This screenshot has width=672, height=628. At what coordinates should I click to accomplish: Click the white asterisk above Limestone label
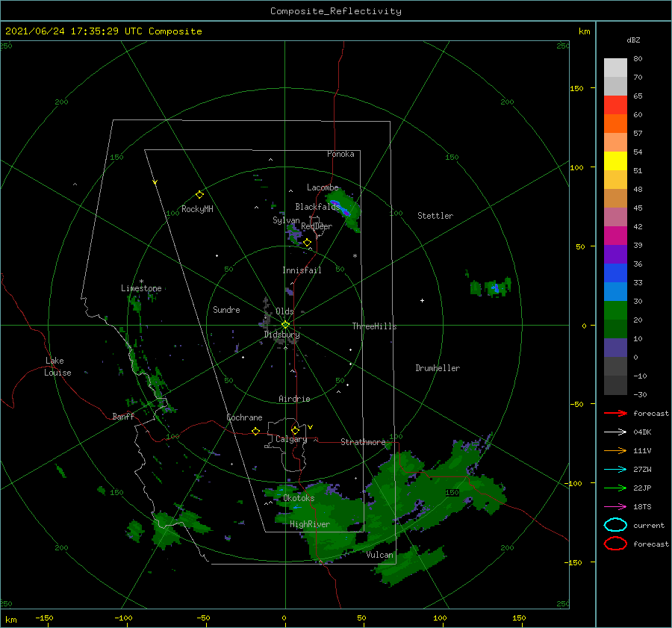tap(141, 282)
